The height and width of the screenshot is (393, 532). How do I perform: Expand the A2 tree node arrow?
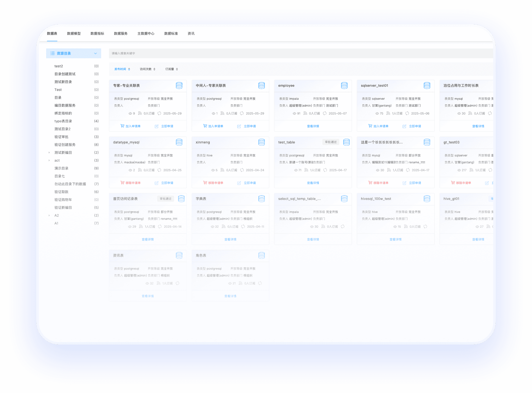49,215
